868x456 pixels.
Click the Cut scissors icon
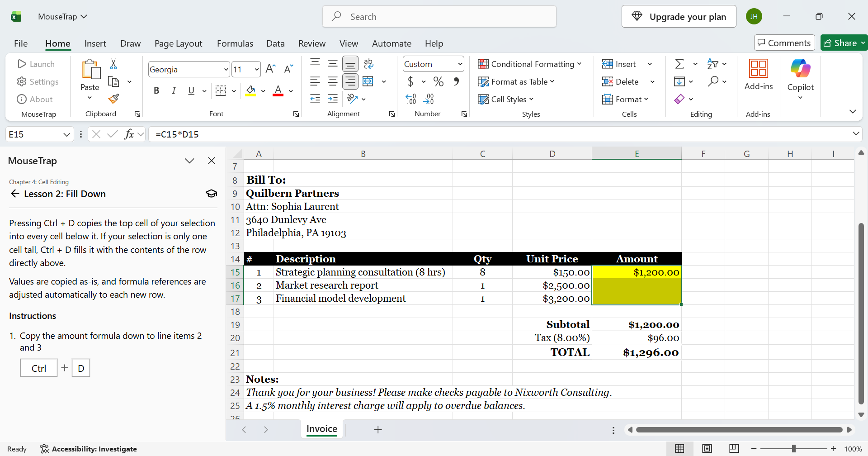pos(113,64)
